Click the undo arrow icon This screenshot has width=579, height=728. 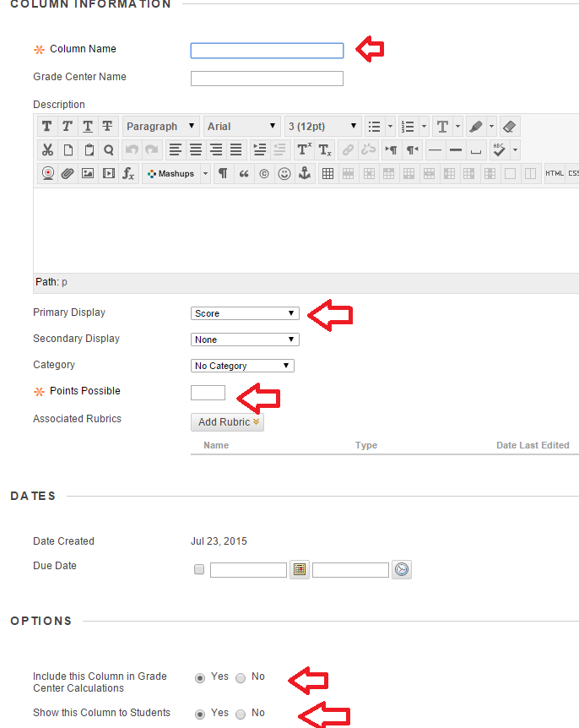(132, 150)
